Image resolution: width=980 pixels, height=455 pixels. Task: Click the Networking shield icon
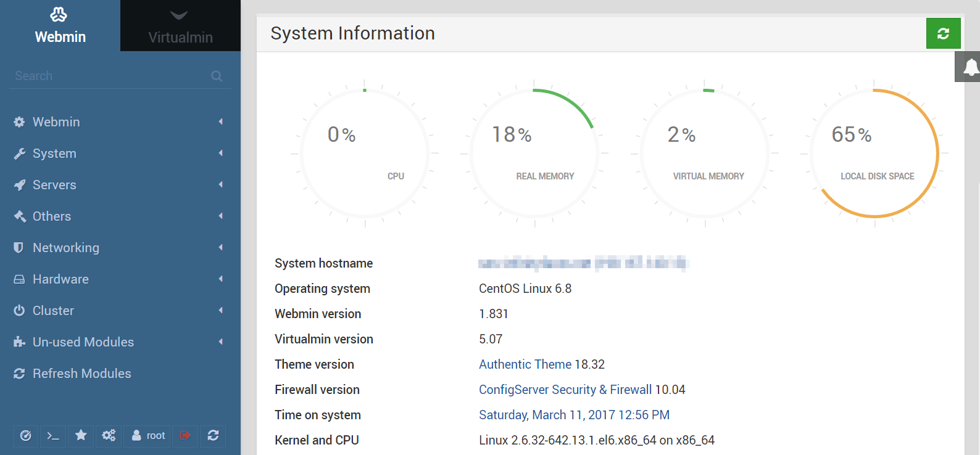point(19,248)
